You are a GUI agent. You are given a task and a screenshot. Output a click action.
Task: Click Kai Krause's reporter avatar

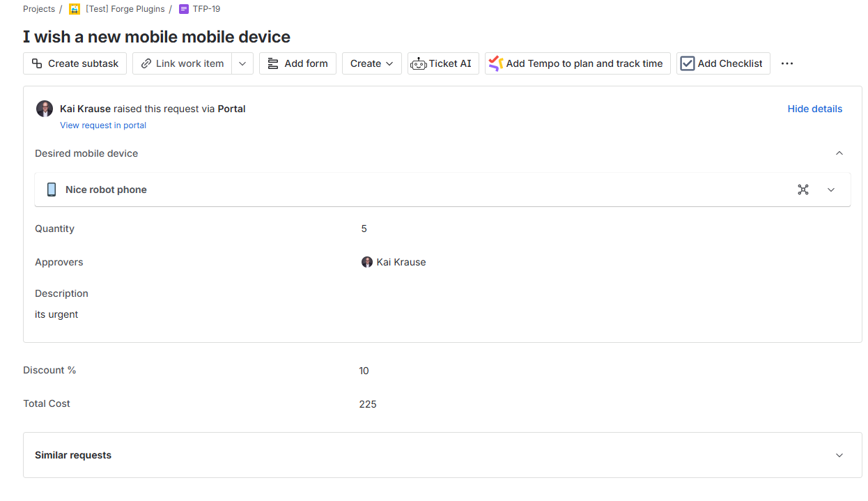45,109
